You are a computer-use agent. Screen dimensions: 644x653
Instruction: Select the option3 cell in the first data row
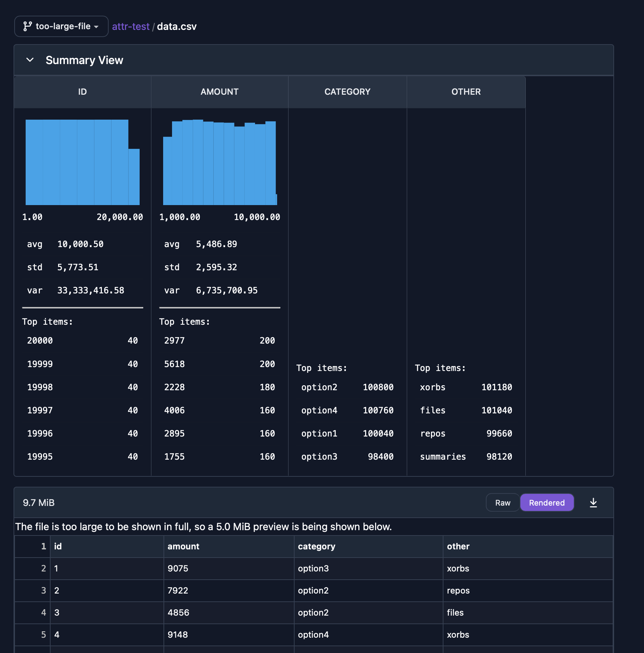point(313,569)
